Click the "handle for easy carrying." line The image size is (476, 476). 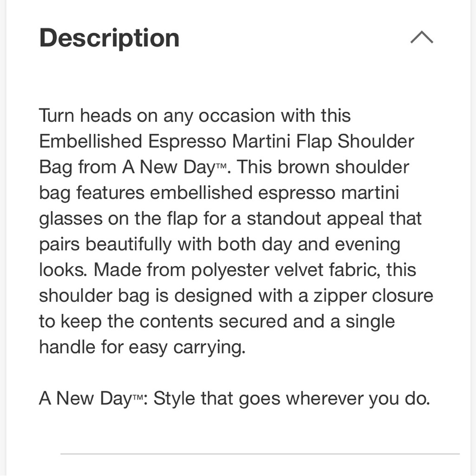coord(142,347)
